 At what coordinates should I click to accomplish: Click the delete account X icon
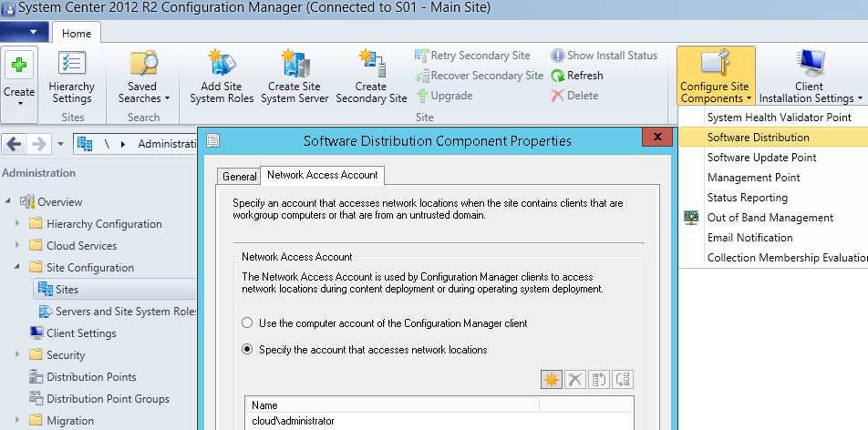tap(575, 379)
